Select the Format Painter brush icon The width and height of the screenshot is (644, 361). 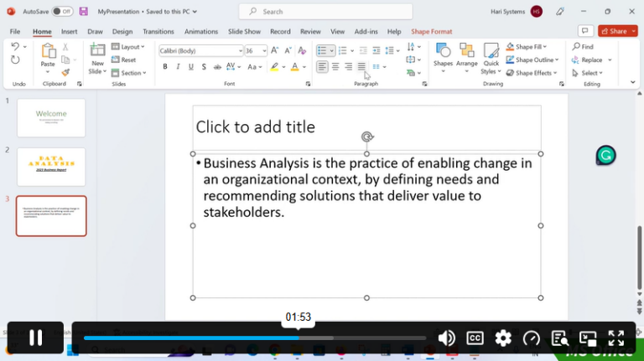click(x=65, y=73)
